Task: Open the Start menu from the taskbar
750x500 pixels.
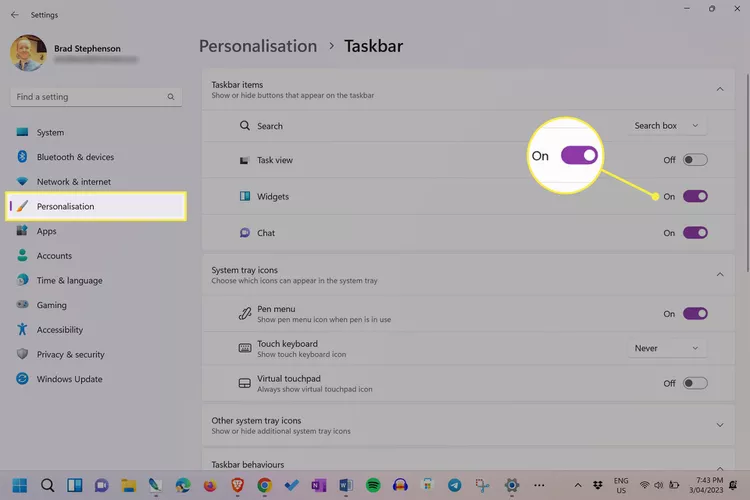Action: coord(20,485)
